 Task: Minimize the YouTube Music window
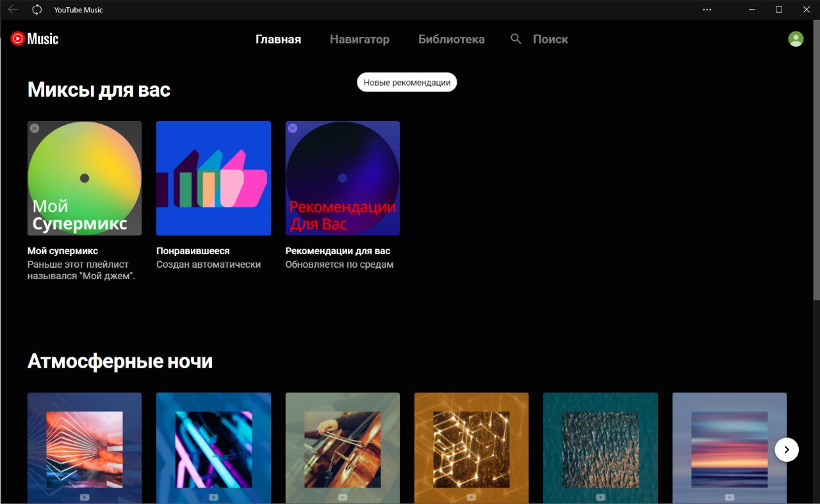tap(751, 10)
